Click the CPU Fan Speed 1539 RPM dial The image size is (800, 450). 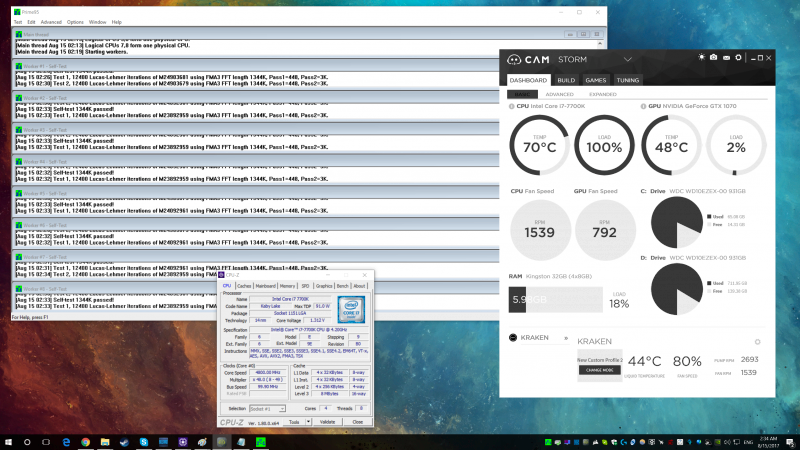point(540,230)
